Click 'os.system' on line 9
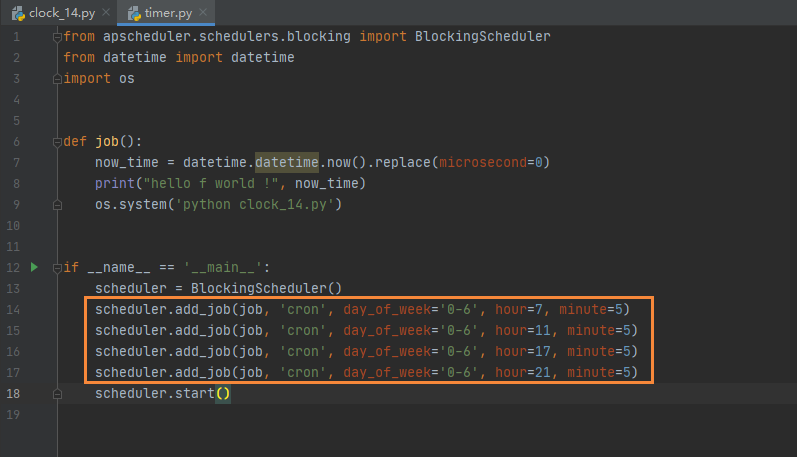The height and width of the screenshot is (457, 797). pyautogui.click(x=131, y=204)
